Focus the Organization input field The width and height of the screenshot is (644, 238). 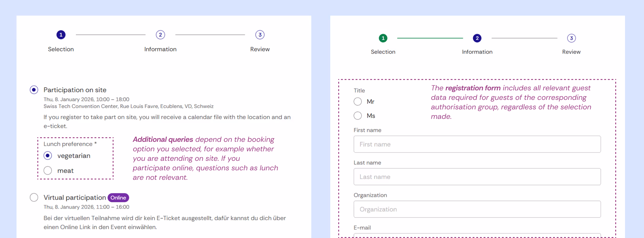click(477, 209)
